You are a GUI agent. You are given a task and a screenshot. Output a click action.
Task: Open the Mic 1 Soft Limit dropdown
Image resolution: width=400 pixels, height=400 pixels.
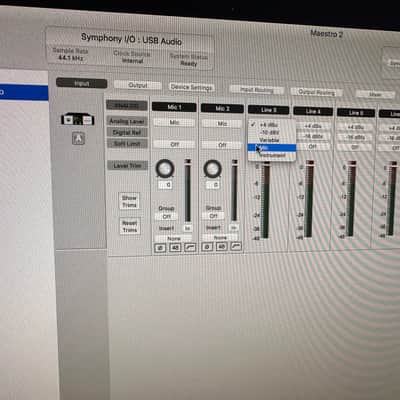pos(174,144)
